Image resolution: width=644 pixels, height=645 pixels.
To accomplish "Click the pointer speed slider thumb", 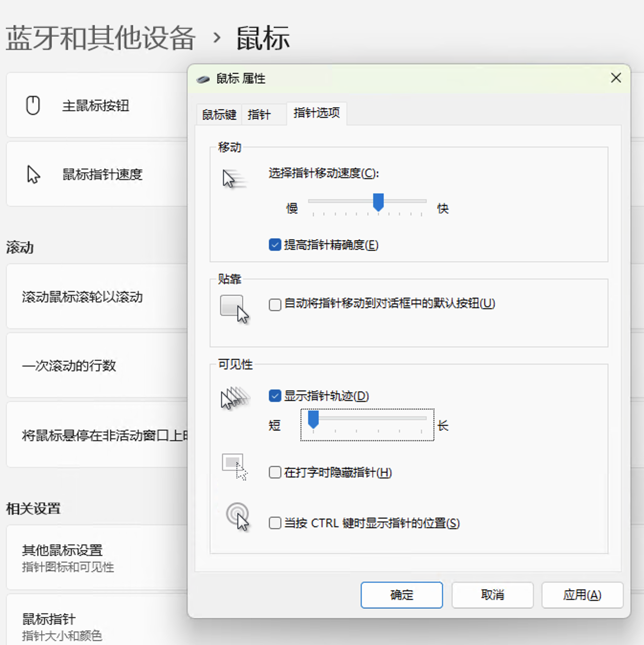I will 378,202.
